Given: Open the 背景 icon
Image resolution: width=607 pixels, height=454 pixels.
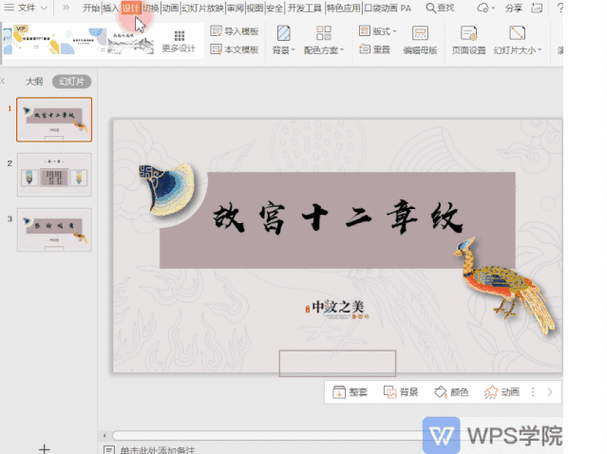Looking at the screenshot, I should pyautogui.click(x=283, y=33).
